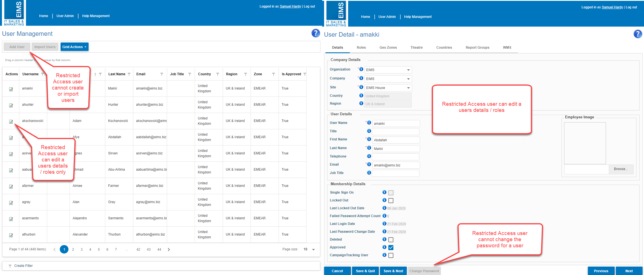Open the edit icon for user athurbon

pos(11,235)
